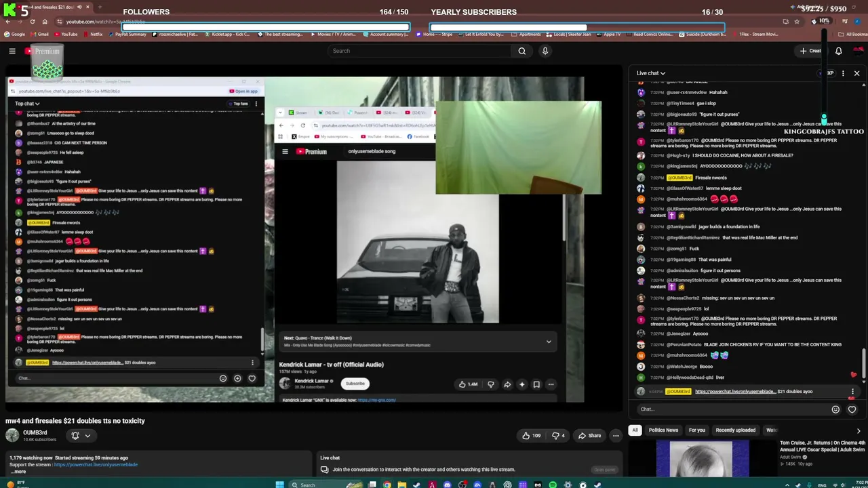
Task: Open the YouTube bookmark in bookmarks bar
Action: click(x=65, y=34)
